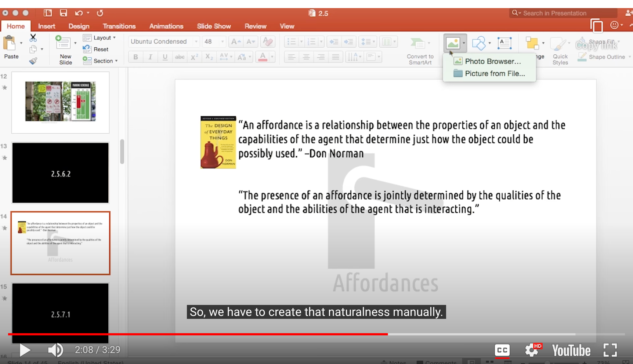Screen dimensions: 633x364
Task: Toggle numbered list button
Action: coord(311,42)
